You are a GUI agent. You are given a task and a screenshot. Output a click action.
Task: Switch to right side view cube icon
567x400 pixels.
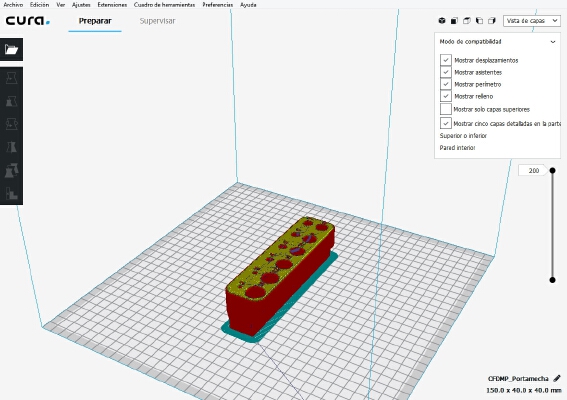(x=492, y=21)
